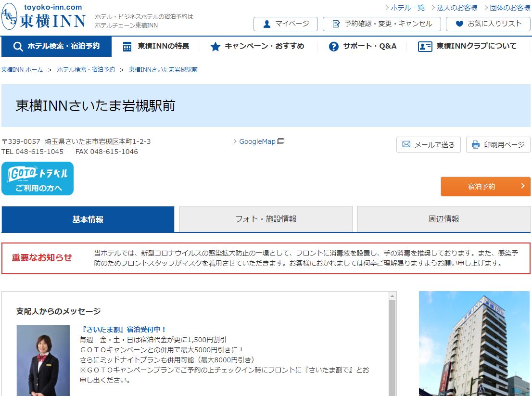Click 東横INN ホーム breadcrumb
The image size is (532, 396).
(22, 70)
